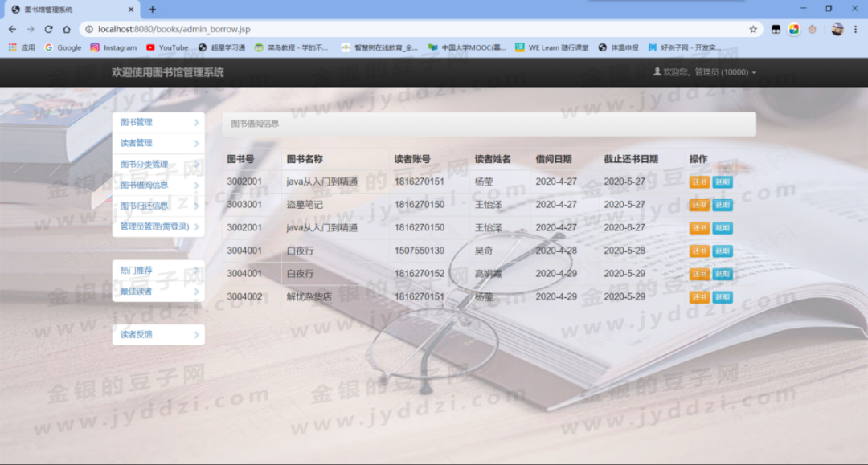The width and height of the screenshot is (868, 465).
Task: Open 读者管理 in the sidebar
Action: pyautogui.click(x=159, y=143)
